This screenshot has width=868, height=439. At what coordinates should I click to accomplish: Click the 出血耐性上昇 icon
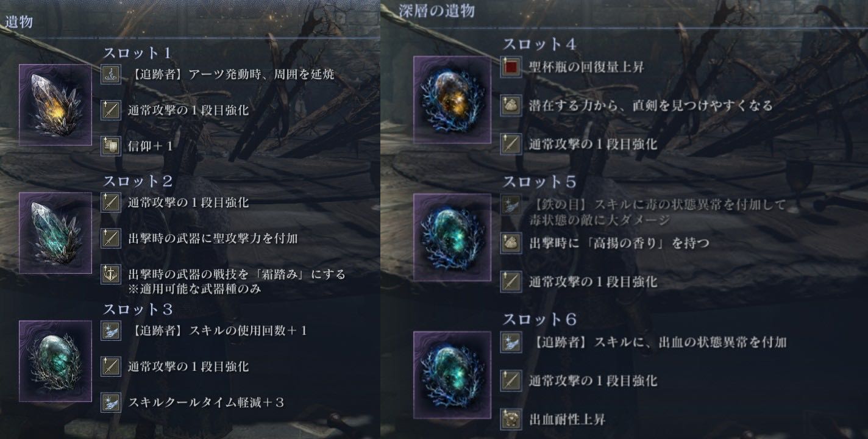click(x=510, y=419)
